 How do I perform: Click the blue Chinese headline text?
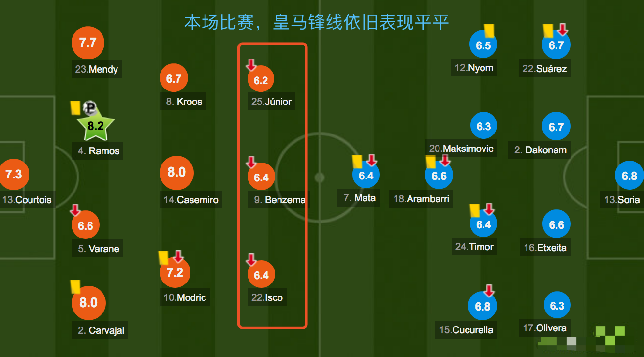pos(317,22)
